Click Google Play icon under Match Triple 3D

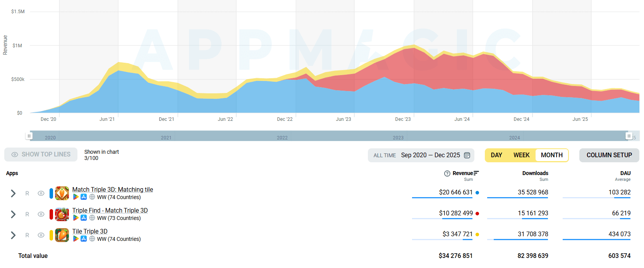pos(76,197)
